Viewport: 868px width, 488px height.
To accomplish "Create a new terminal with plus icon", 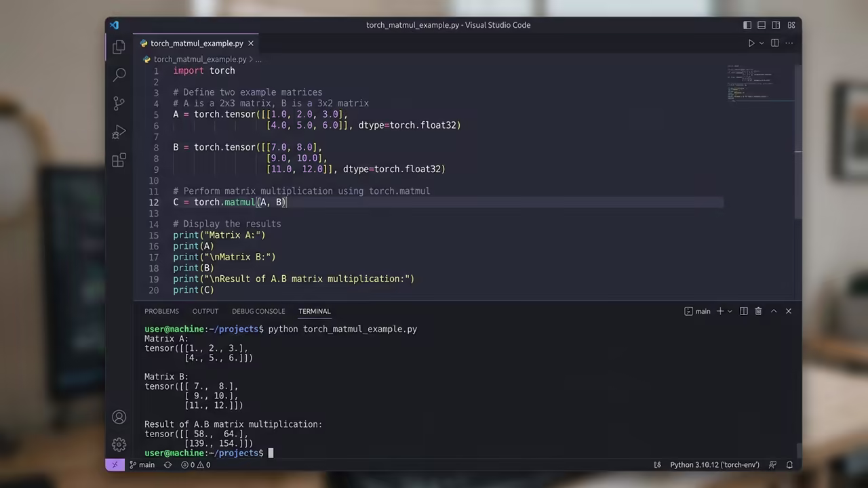I will click(x=720, y=311).
